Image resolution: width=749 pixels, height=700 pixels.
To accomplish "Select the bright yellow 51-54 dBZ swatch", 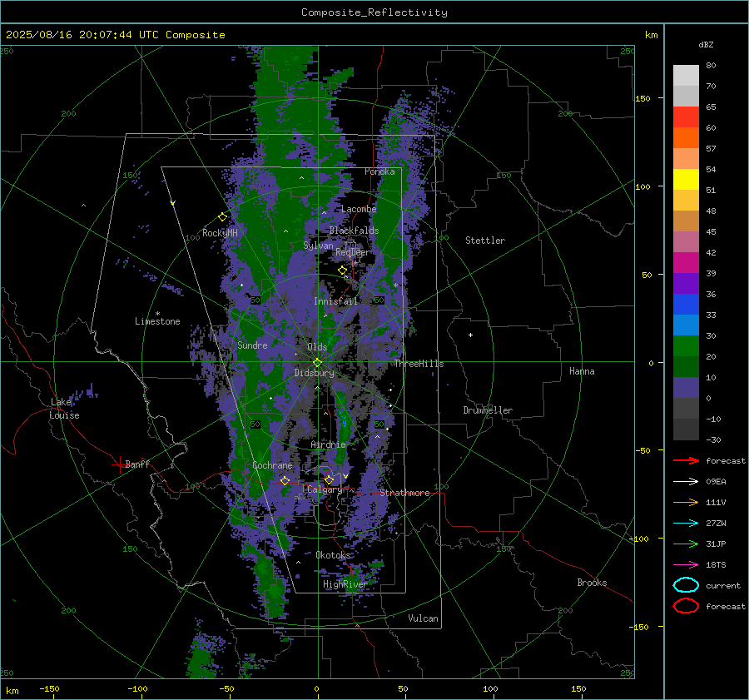I will click(686, 180).
